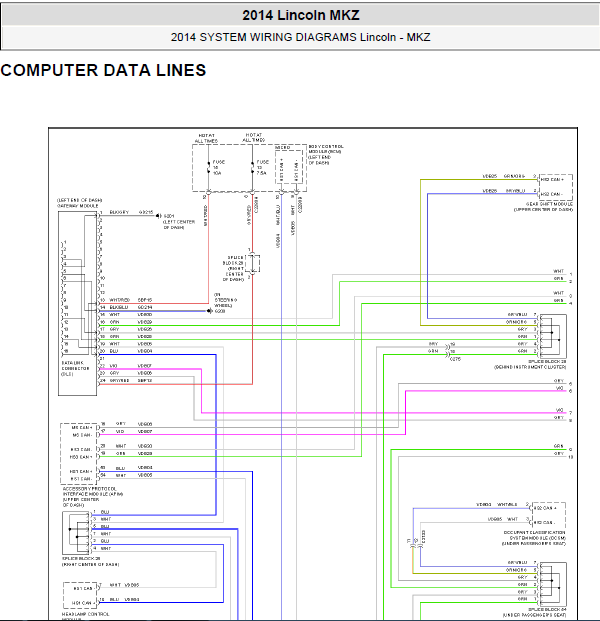Screen dimensions: 600x621
Task: Click "BLK/GRY GD215" on gateway pin 1
Action: tap(131, 212)
